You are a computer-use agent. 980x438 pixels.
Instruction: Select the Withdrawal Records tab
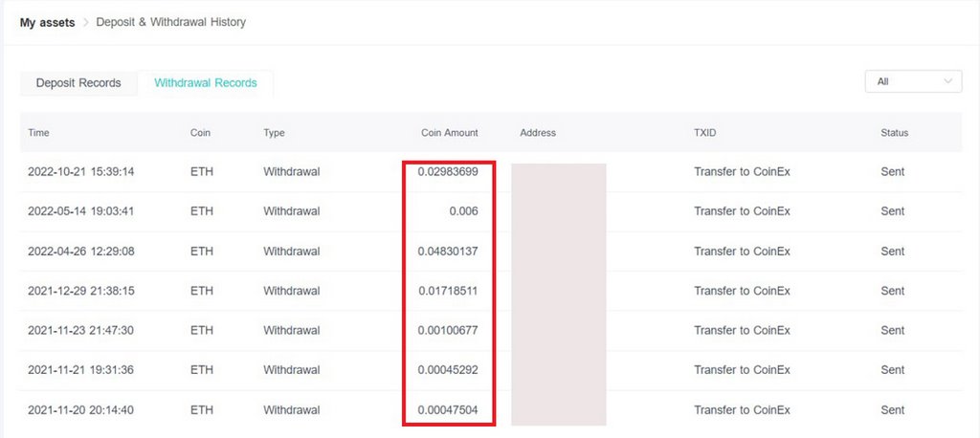coord(206,83)
